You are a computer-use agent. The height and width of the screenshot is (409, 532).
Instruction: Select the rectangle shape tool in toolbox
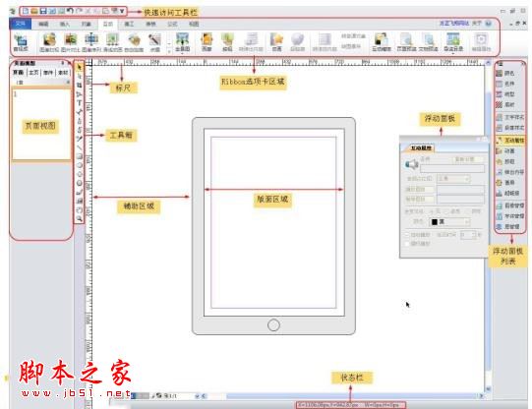point(80,156)
